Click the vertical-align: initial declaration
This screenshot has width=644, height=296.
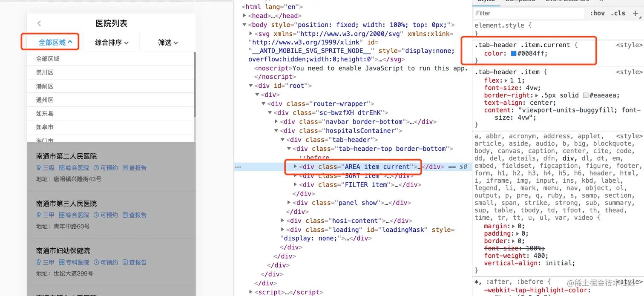tap(529, 263)
